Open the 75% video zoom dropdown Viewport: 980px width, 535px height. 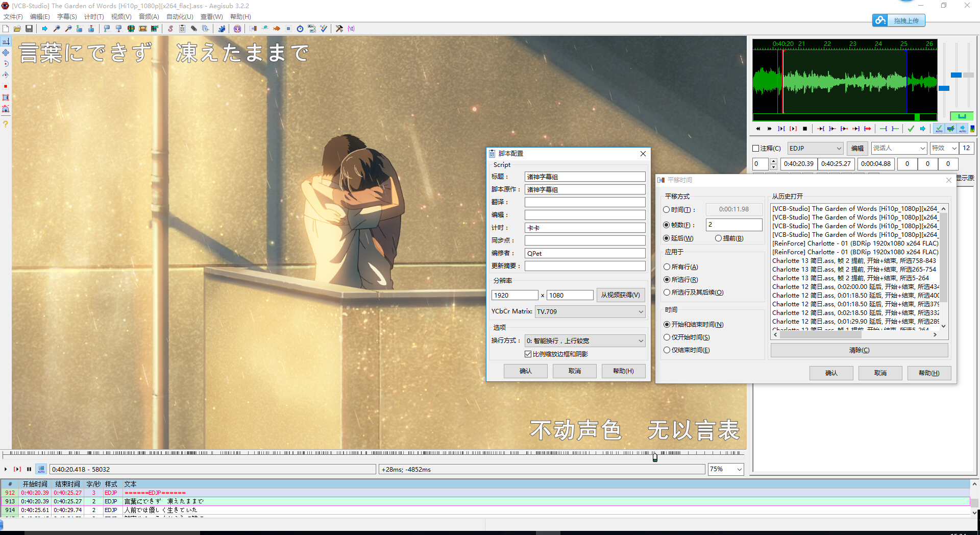pos(739,470)
